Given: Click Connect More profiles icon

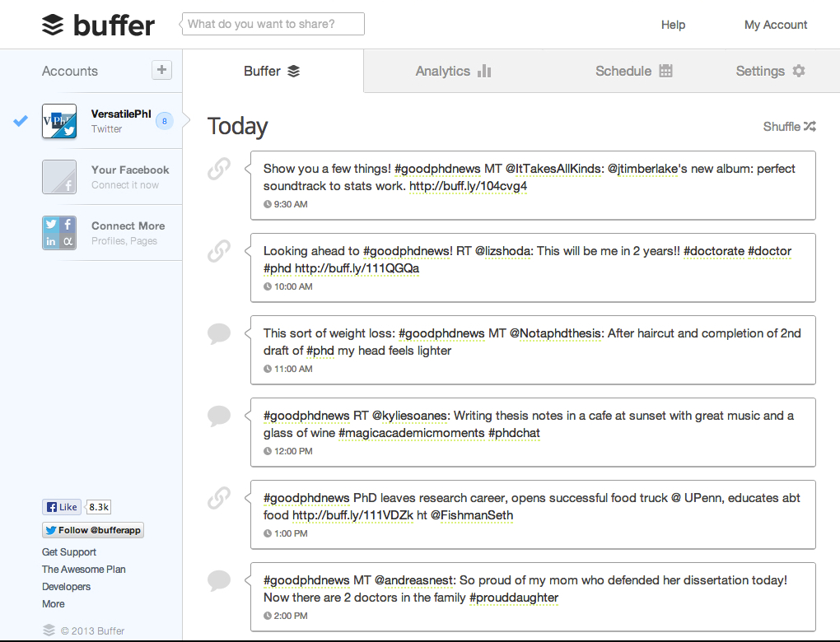Looking at the screenshot, I should click(59, 233).
